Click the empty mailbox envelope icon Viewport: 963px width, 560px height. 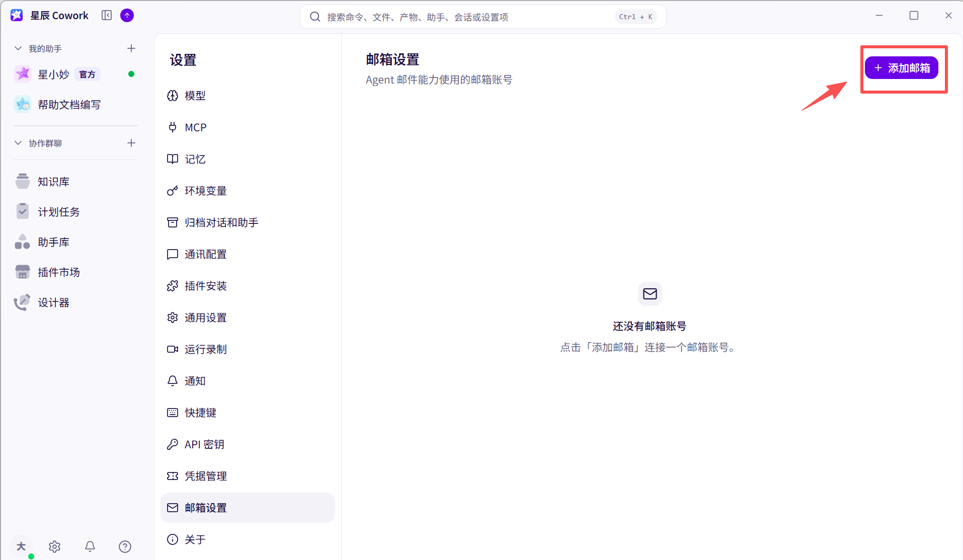(650, 294)
